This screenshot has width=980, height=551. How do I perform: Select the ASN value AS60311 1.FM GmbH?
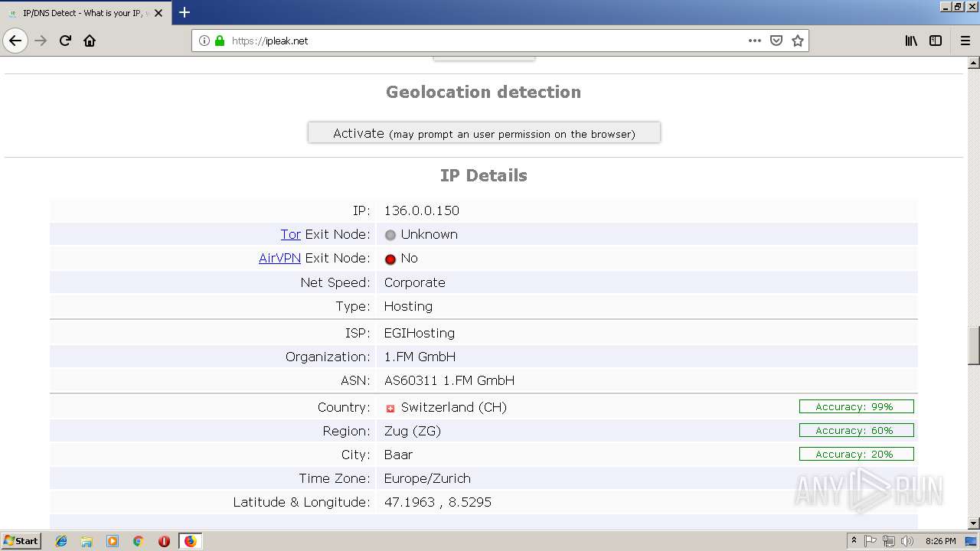coord(449,380)
